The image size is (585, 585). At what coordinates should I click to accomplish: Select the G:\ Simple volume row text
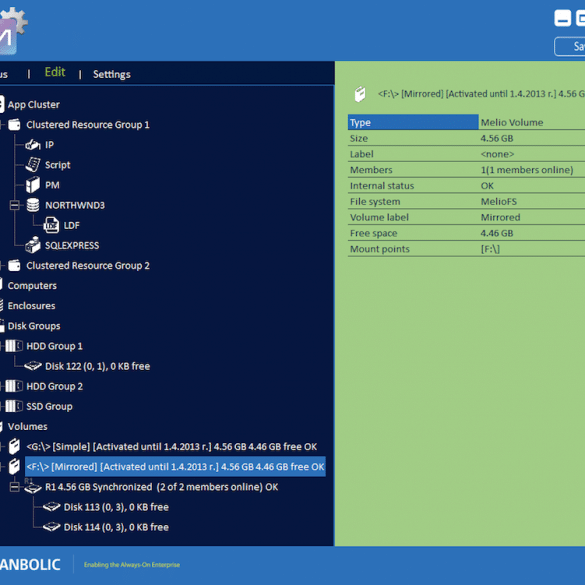172,447
